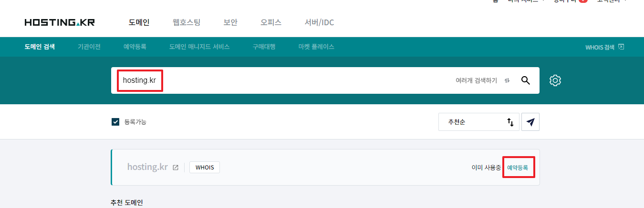The width and height of the screenshot is (644, 208).
Task: Select the 마켓 플레이스 submenu tab
Action: coord(316,47)
